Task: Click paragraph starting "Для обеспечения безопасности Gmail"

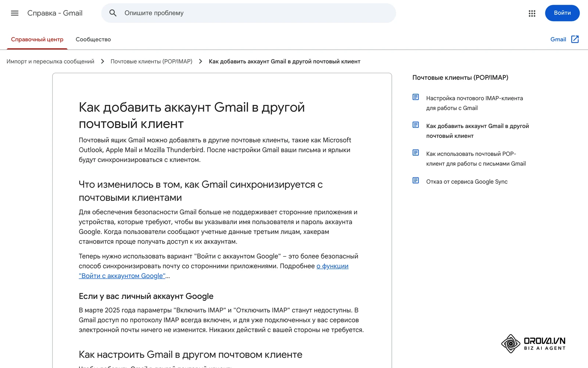Action: coord(218,227)
